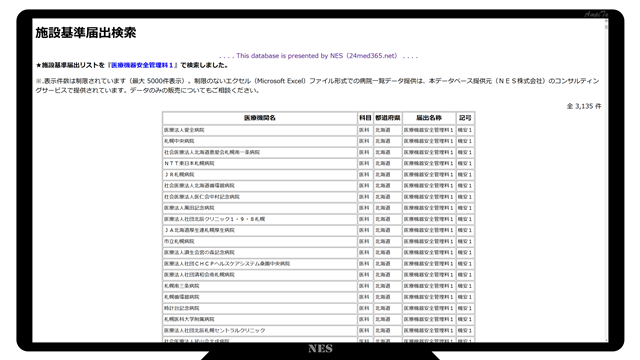
Task: Open the 医療機器安全管理料1 blue link
Action: (142, 65)
